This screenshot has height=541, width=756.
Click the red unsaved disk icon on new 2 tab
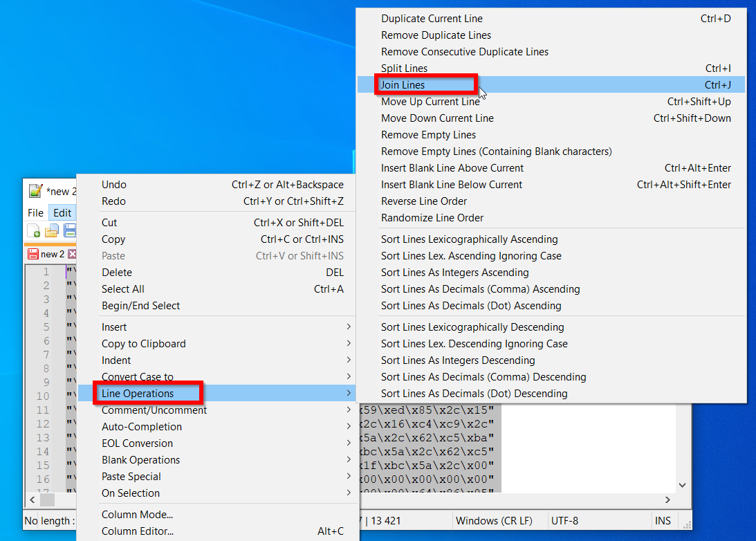(33, 254)
